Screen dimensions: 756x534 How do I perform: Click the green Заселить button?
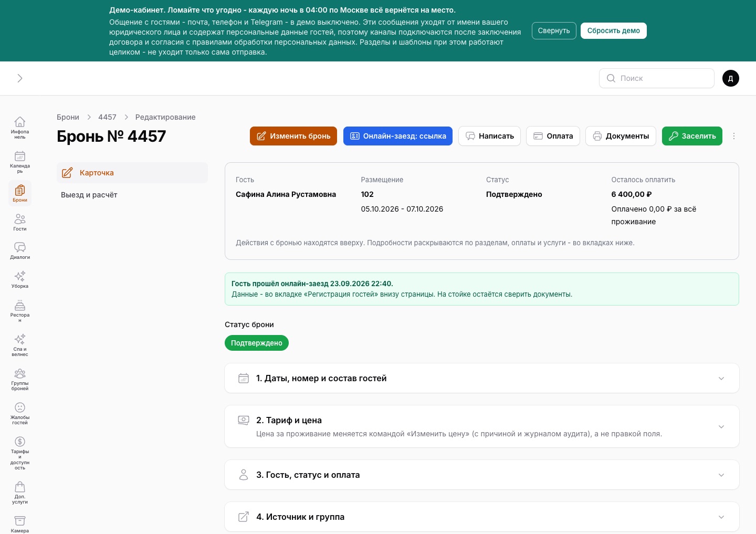coord(692,136)
